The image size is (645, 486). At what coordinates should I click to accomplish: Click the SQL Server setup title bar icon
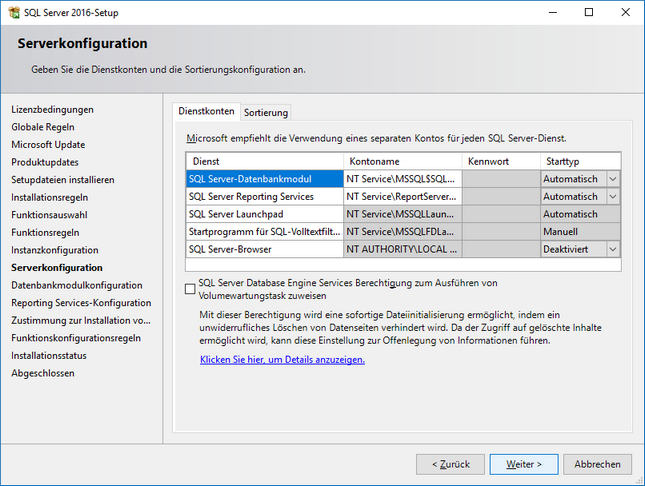point(14,12)
